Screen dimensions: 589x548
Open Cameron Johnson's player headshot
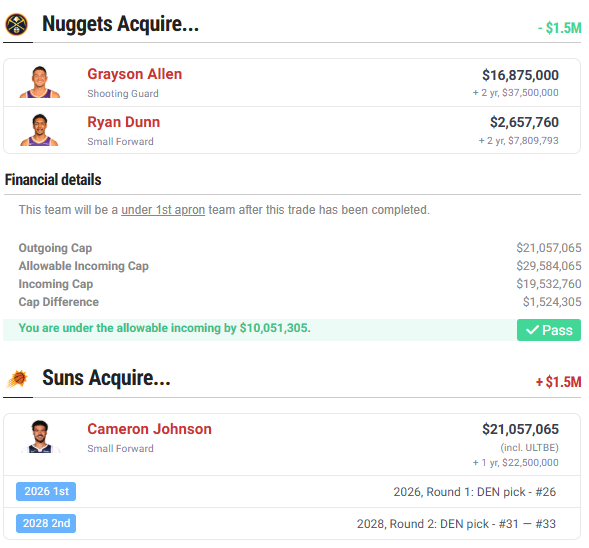pyautogui.click(x=40, y=436)
